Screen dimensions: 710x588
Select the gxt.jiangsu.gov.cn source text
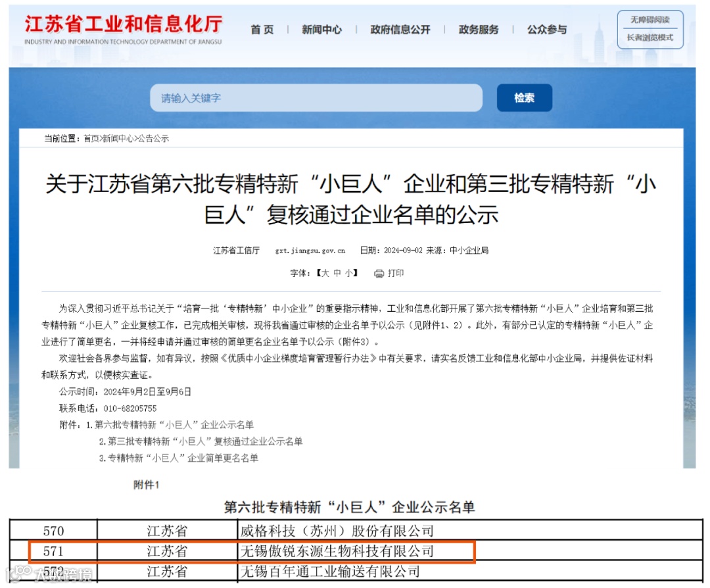[x=310, y=251]
